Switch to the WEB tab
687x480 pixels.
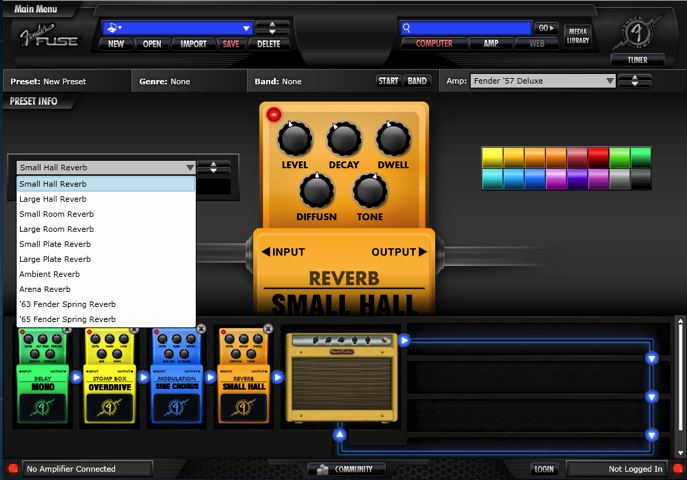[536, 43]
